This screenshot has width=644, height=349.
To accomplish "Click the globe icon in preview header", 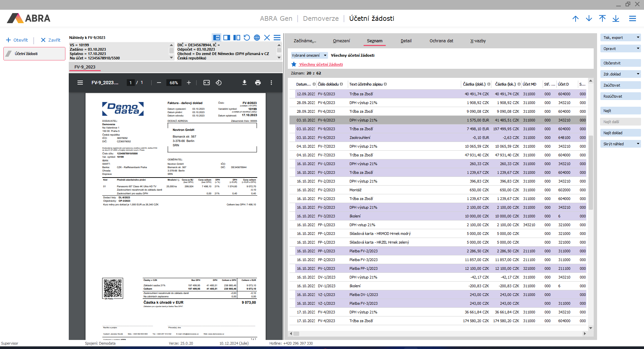I will [257, 38].
